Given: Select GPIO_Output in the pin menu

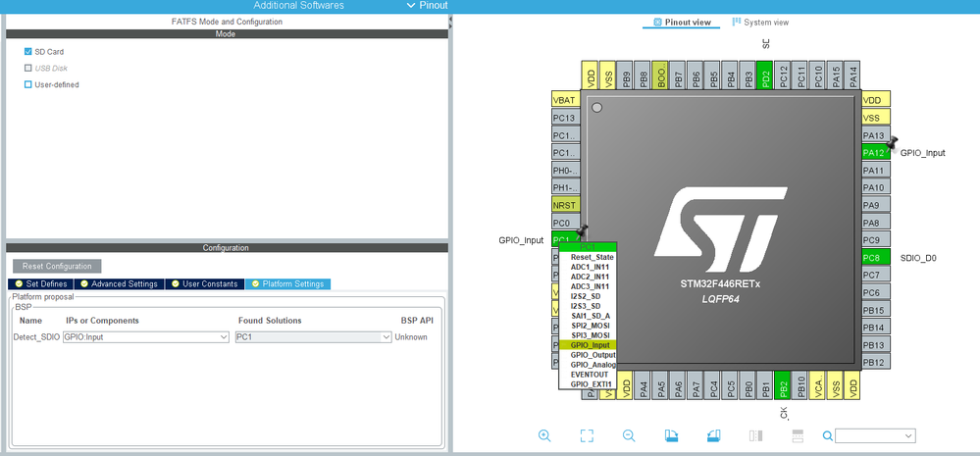Looking at the screenshot, I should [588, 355].
